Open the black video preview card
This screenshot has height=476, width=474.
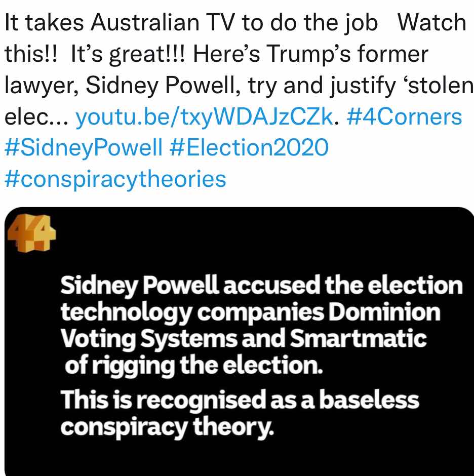point(239,341)
